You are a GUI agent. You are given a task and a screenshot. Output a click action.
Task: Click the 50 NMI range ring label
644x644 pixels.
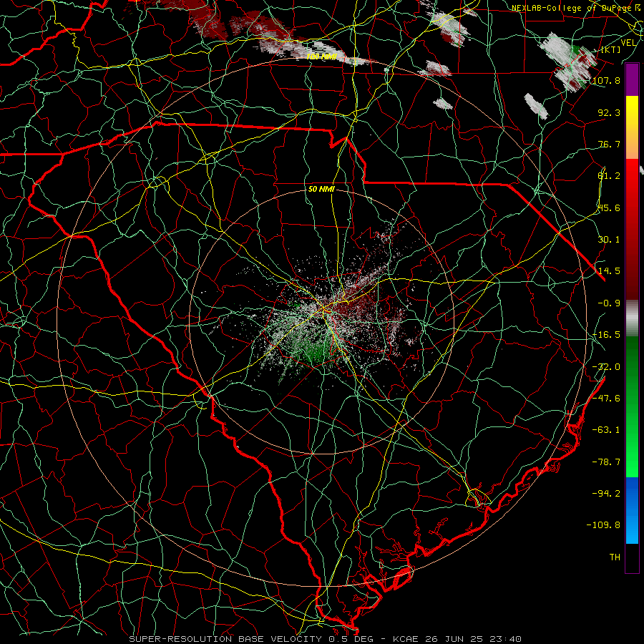point(321,190)
